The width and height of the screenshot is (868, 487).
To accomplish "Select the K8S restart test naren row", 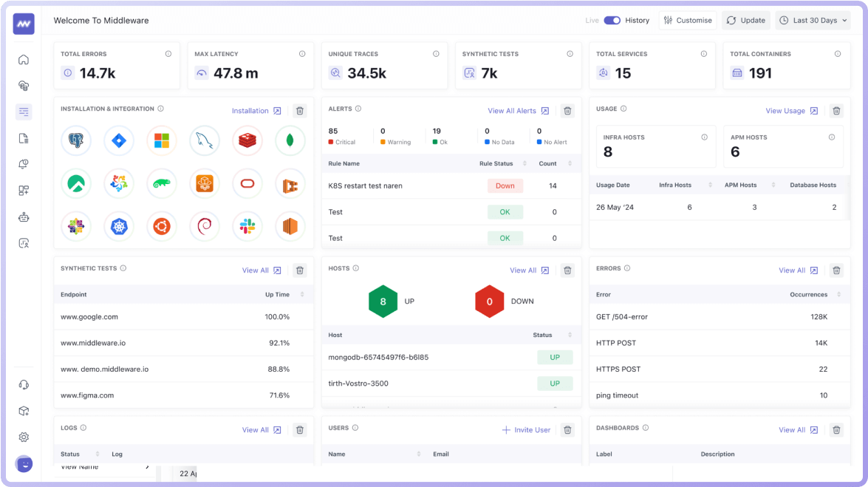I will tap(365, 186).
